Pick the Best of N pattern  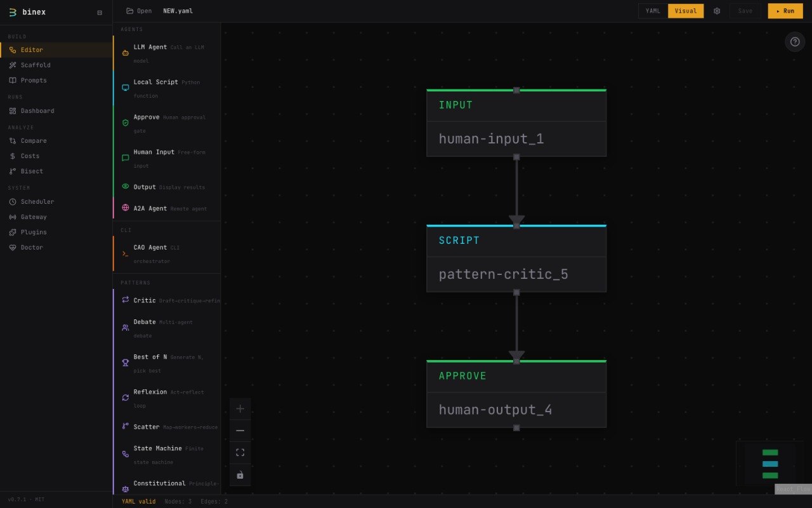click(x=167, y=363)
